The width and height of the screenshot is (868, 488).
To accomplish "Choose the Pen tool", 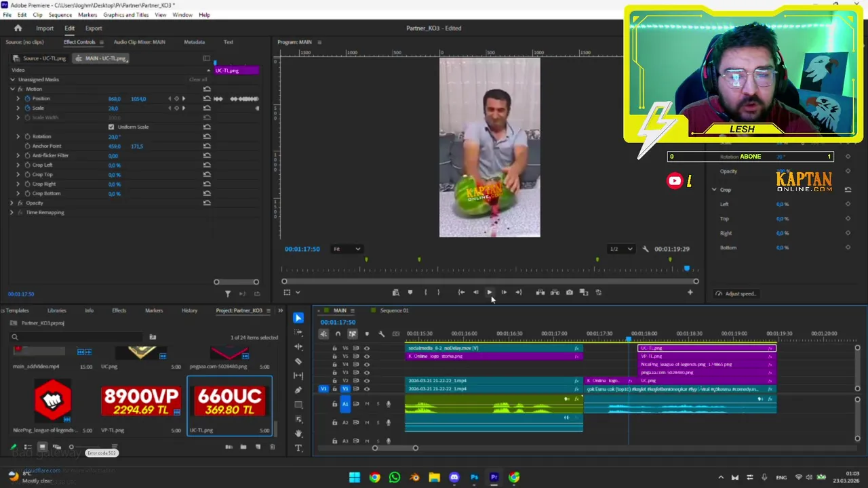I will [x=298, y=390].
